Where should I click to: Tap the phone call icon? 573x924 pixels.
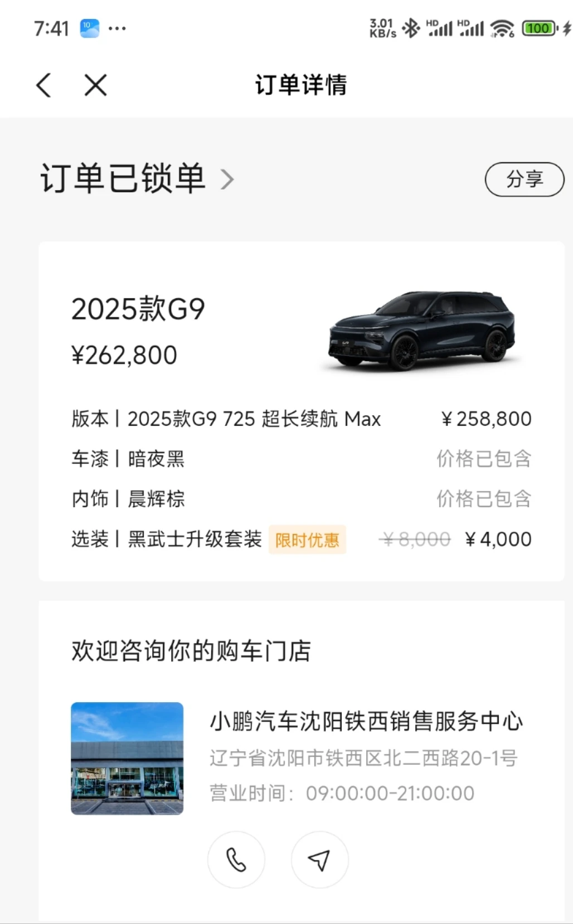click(x=236, y=860)
